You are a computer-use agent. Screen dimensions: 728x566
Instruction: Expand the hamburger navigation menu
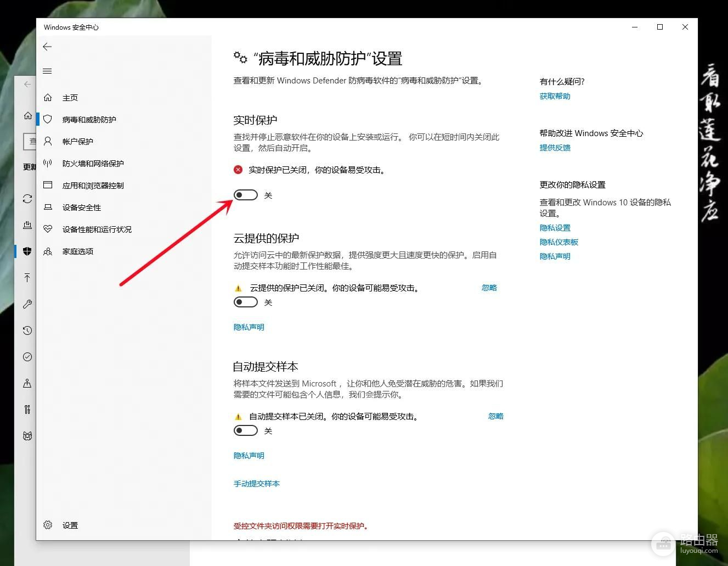click(47, 71)
